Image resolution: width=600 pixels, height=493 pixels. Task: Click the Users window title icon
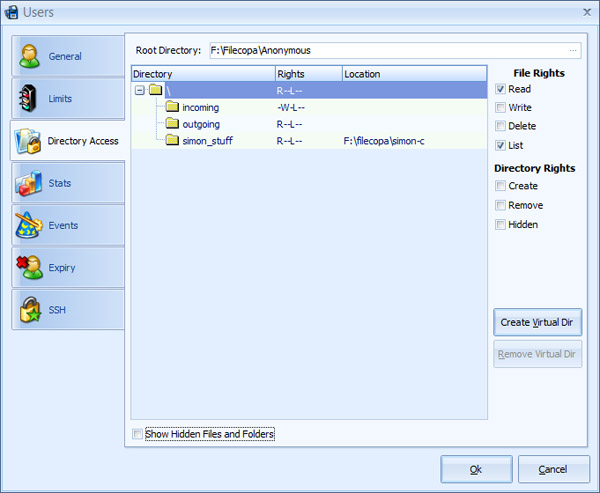11,12
